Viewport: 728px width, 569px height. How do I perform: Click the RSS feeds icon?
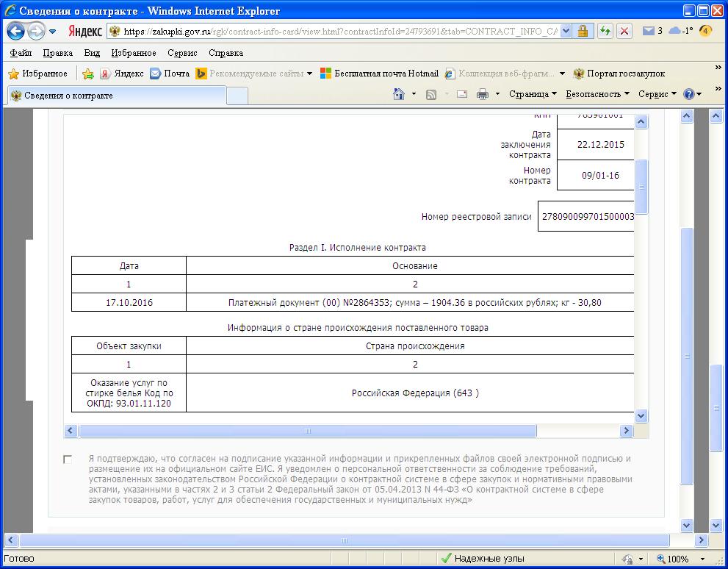click(x=431, y=94)
